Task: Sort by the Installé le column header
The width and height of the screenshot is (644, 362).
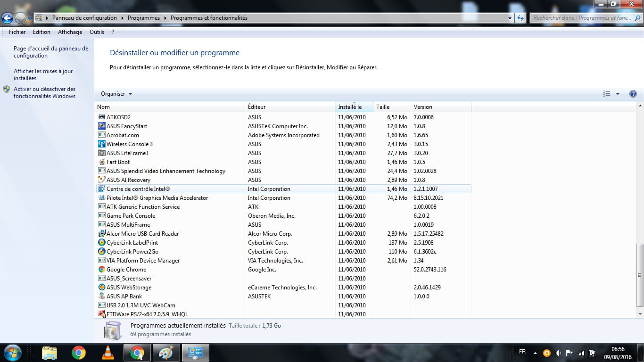Action: 355,107
